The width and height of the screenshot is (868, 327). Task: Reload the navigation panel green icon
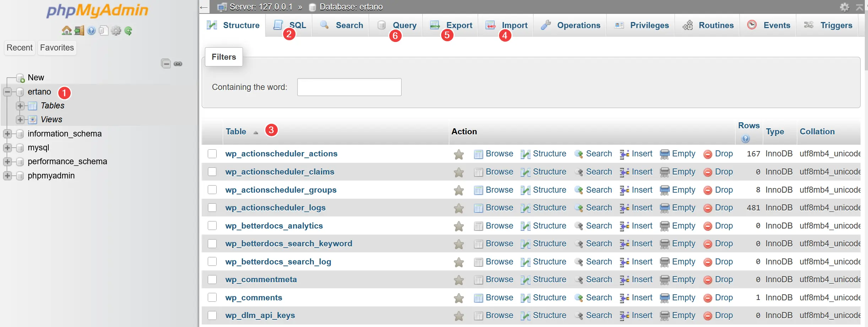click(128, 31)
